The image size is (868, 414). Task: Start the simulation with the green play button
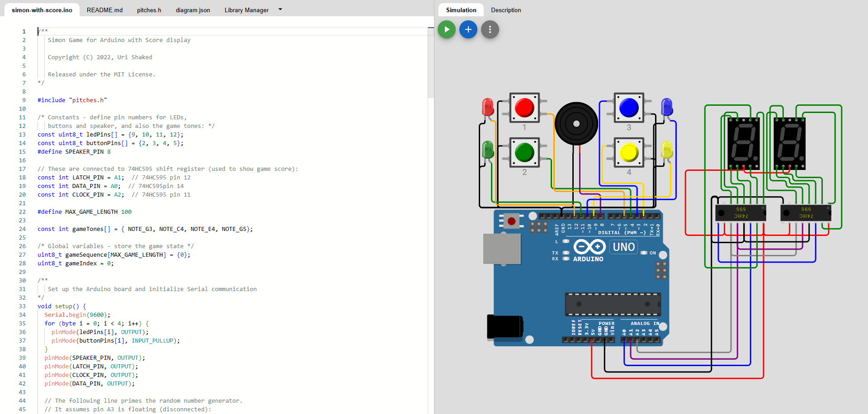point(447,30)
